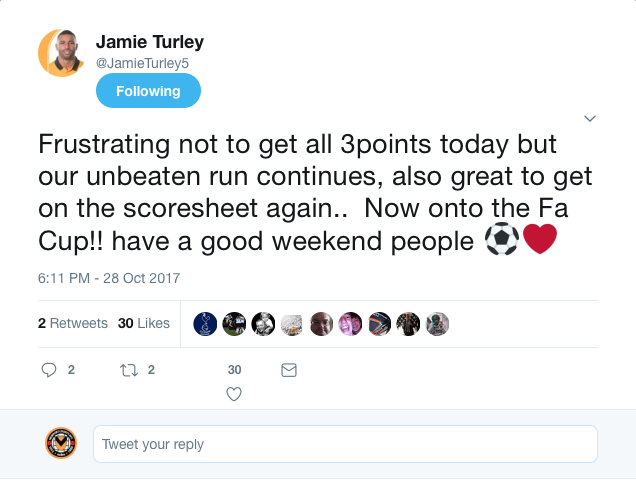The width and height of the screenshot is (636, 482).
Task: Send tweet via the envelope direct message icon
Action: [x=289, y=370]
